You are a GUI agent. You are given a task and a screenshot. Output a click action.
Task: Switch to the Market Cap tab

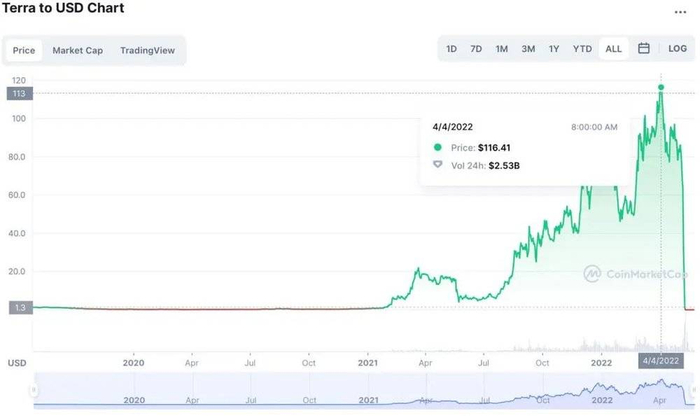tap(77, 50)
